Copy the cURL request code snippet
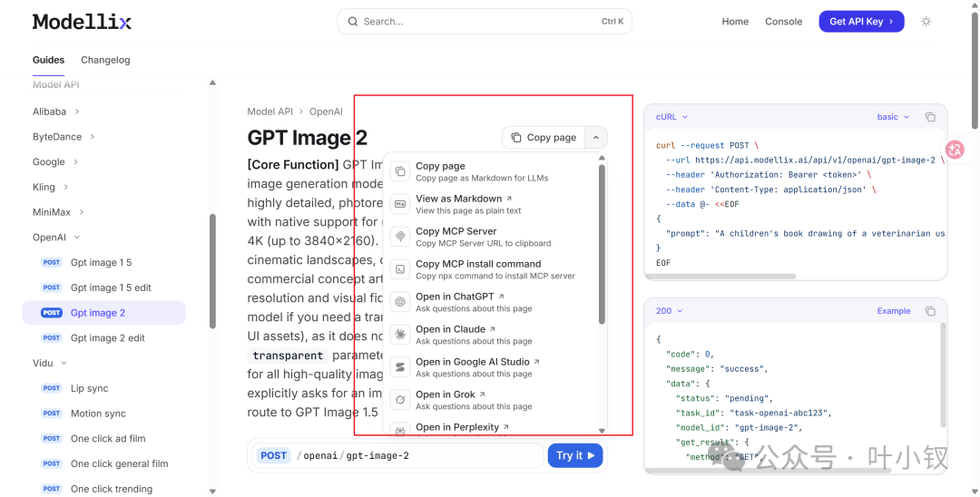This screenshot has height=497, width=980. (x=930, y=117)
